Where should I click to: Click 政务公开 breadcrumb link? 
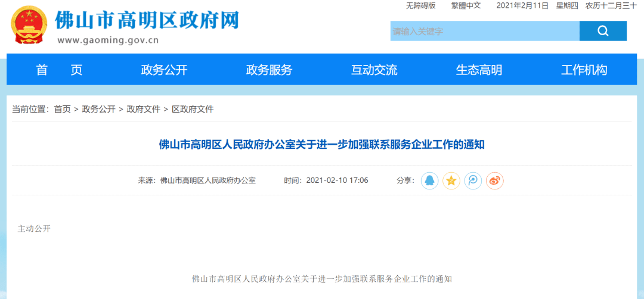tap(99, 109)
